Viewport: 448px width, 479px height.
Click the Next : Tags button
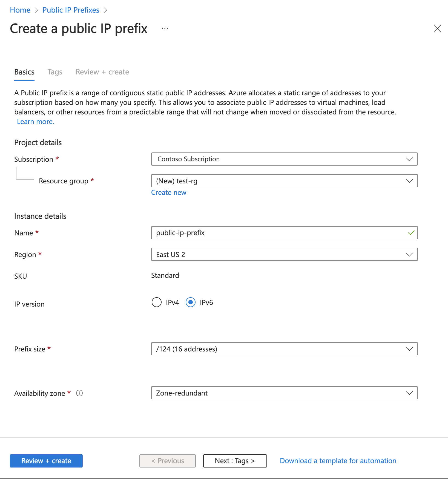pyautogui.click(x=235, y=461)
